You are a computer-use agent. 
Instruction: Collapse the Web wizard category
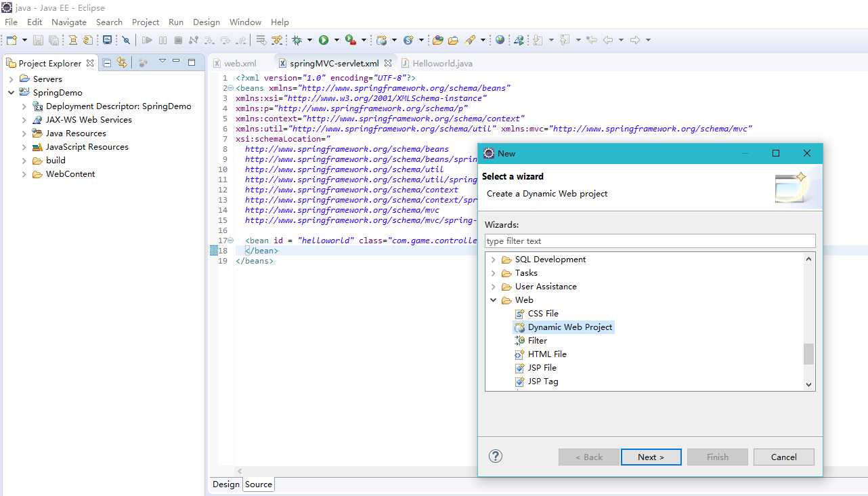point(494,300)
